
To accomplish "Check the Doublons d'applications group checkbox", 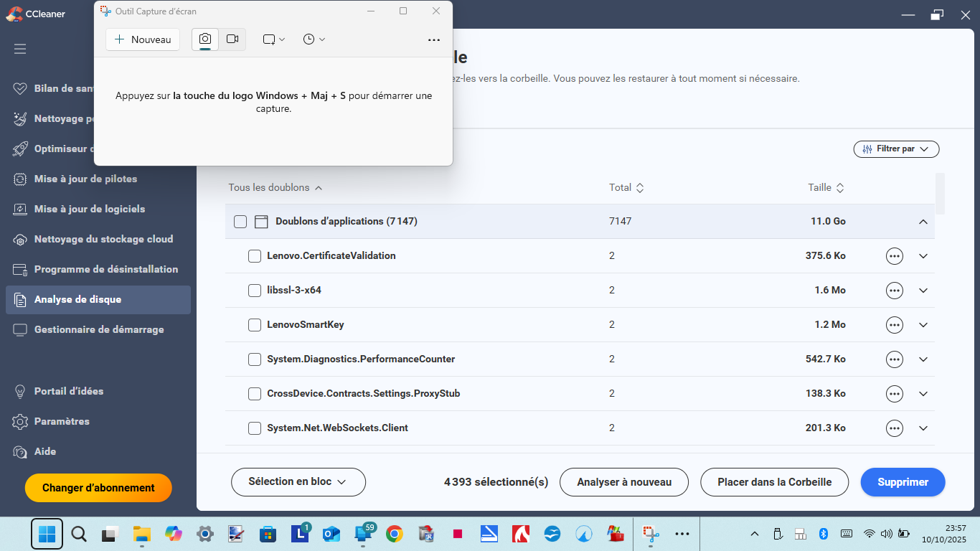I will click(240, 222).
